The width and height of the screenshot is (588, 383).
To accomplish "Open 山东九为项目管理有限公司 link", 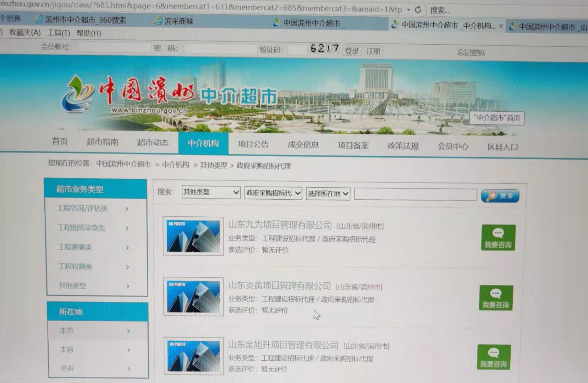I will click(280, 225).
